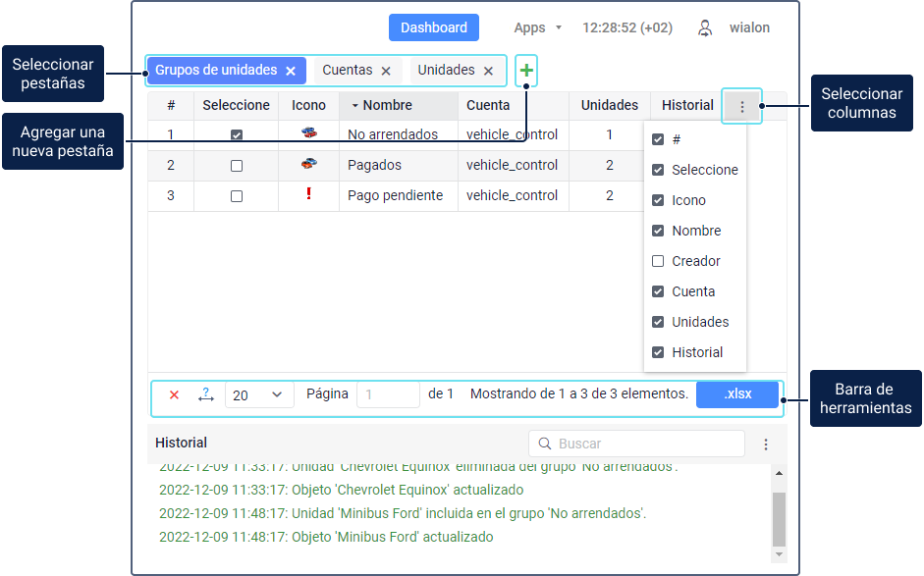The height and width of the screenshot is (576, 924).
Task: Switch to the Grupos de unidades tab
Action: (216, 70)
